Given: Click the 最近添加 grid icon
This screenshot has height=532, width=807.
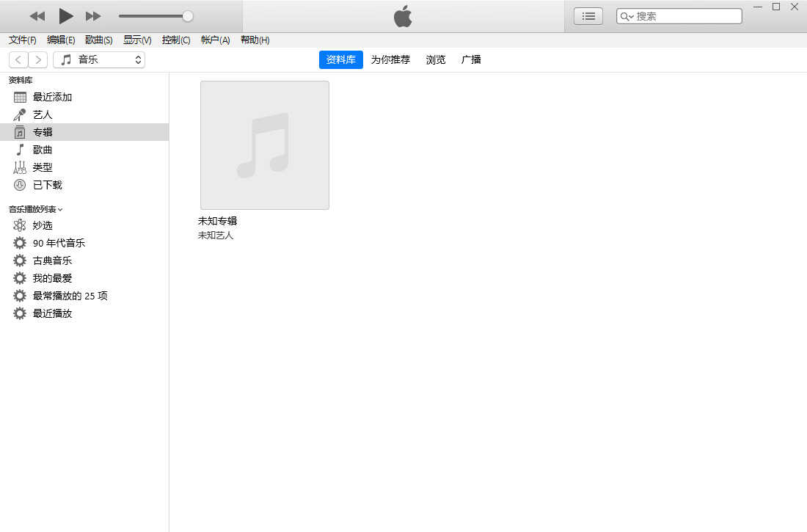Looking at the screenshot, I should click(20, 98).
